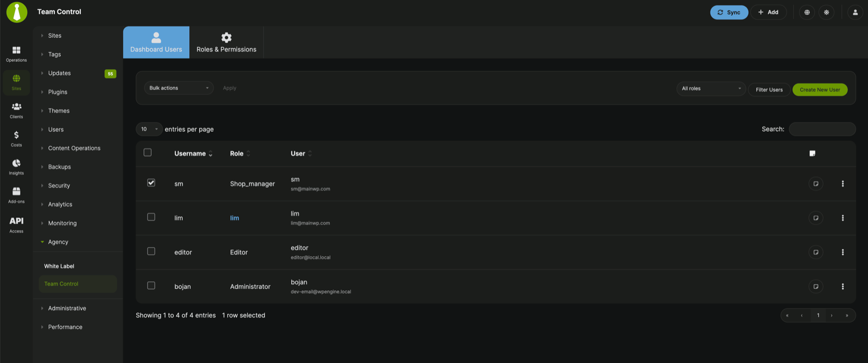Open the All roles dropdown

click(x=711, y=88)
